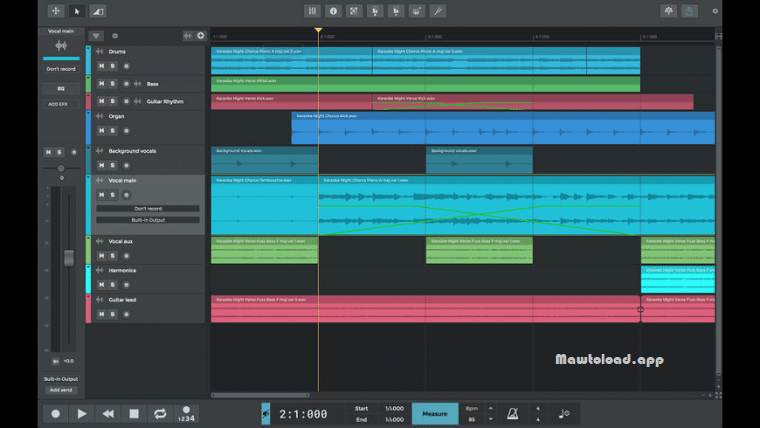Click the waveform icon of Harmonica track
Viewport: 760px width, 428px height.
click(99, 270)
